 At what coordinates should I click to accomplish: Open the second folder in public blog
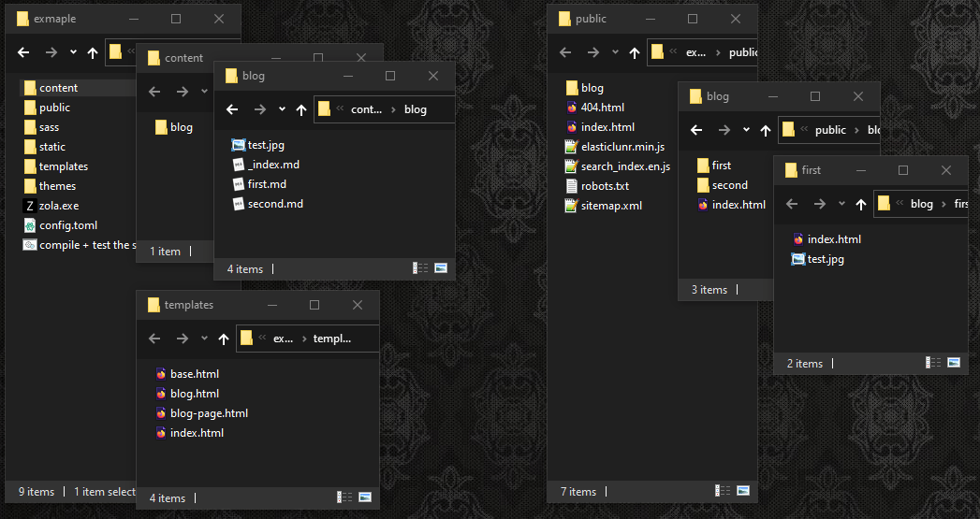coord(729,185)
